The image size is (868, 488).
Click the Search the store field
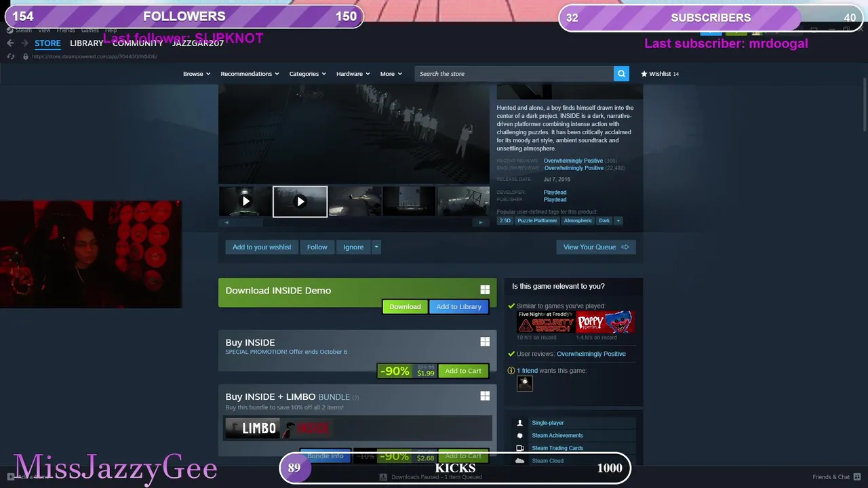point(514,74)
